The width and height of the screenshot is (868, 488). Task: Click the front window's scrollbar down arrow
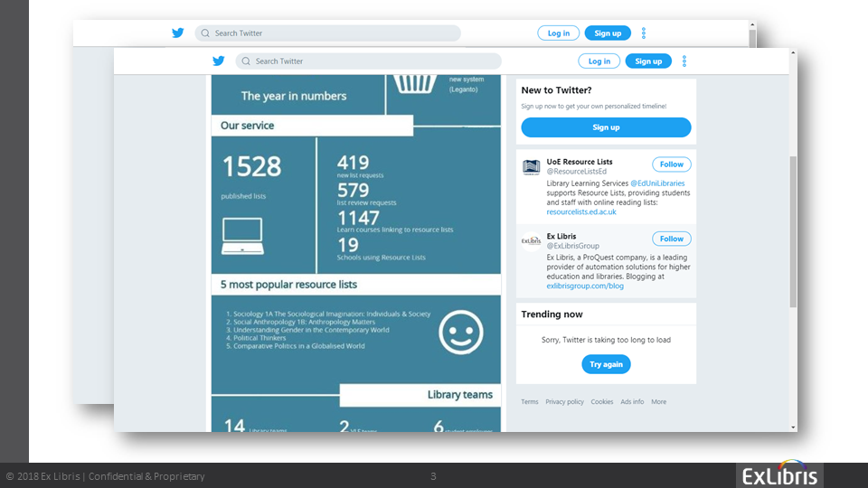[x=793, y=427]
